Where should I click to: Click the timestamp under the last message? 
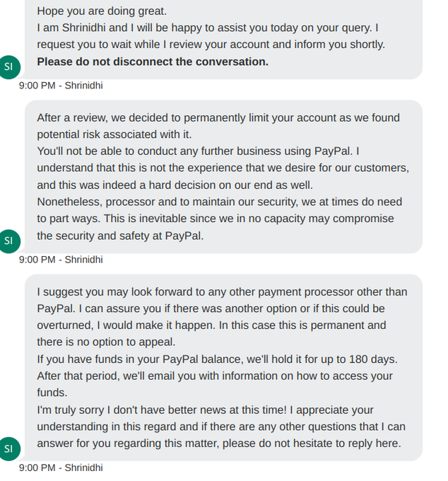61,468
